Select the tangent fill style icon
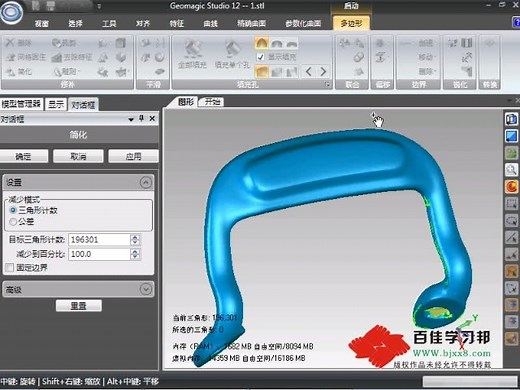Viewport: 520px width, 390px height. 277,43
